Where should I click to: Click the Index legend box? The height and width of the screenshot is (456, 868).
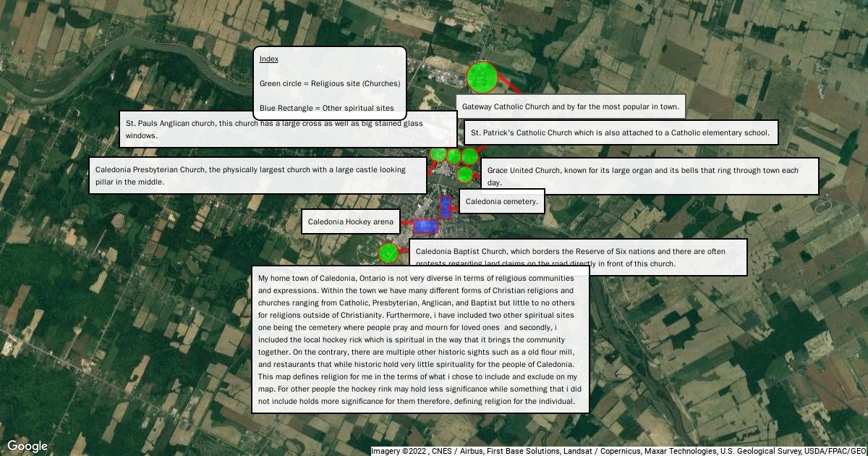(x=330, y=83)
